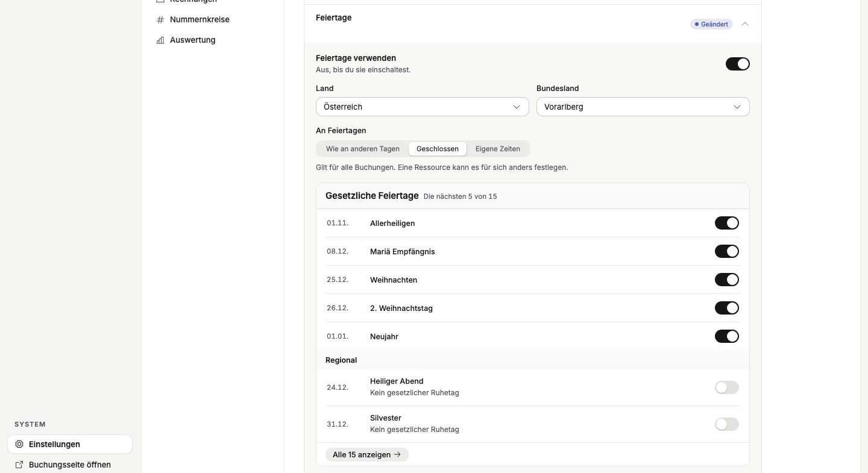
Task: Enable the Silvester toggle
Action: click(727, 424)
